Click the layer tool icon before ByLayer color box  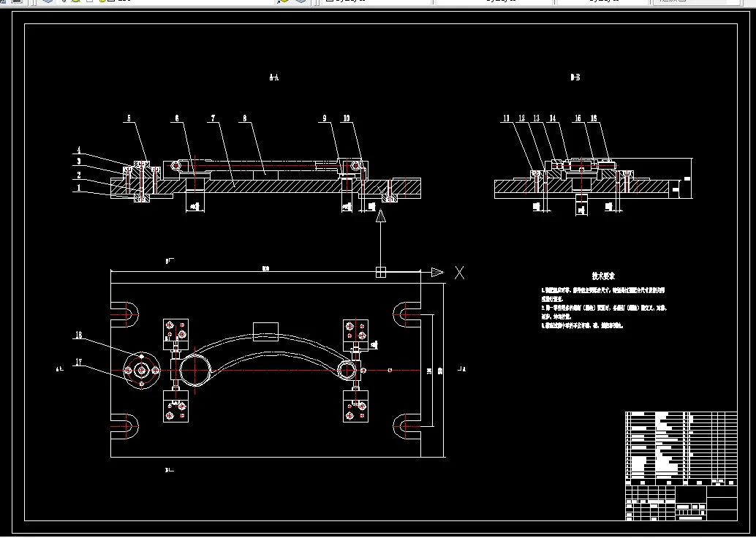click(300, 1)
